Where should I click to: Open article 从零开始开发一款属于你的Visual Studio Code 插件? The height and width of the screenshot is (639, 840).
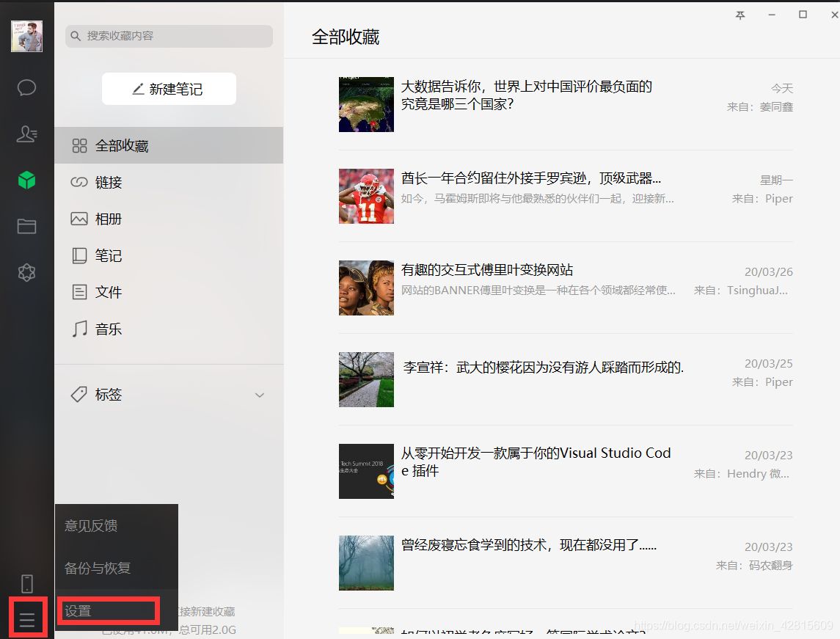pyautogui.click(x=536, y=461)
